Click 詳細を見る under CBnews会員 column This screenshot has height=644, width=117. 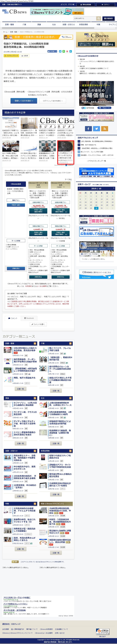(16, 268)
